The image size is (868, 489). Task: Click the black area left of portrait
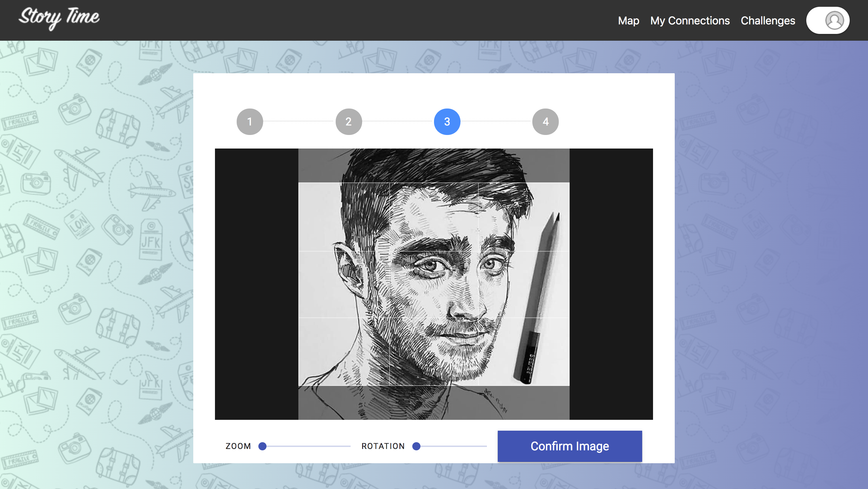(x=256, y=284)
